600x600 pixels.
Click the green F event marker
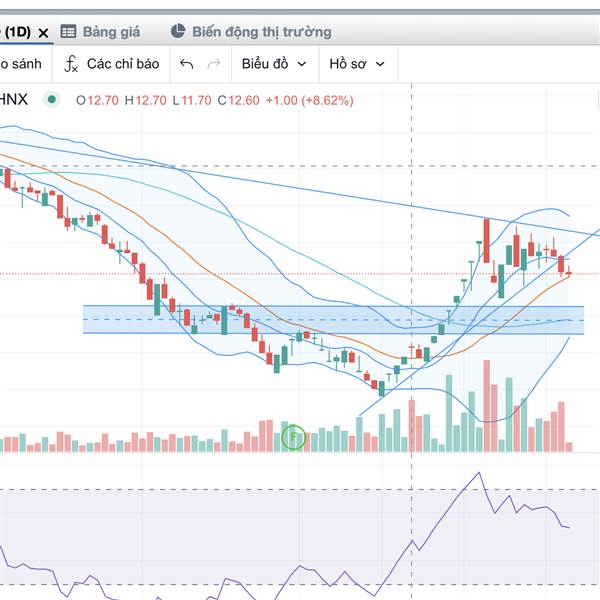(x=293, y=437)
